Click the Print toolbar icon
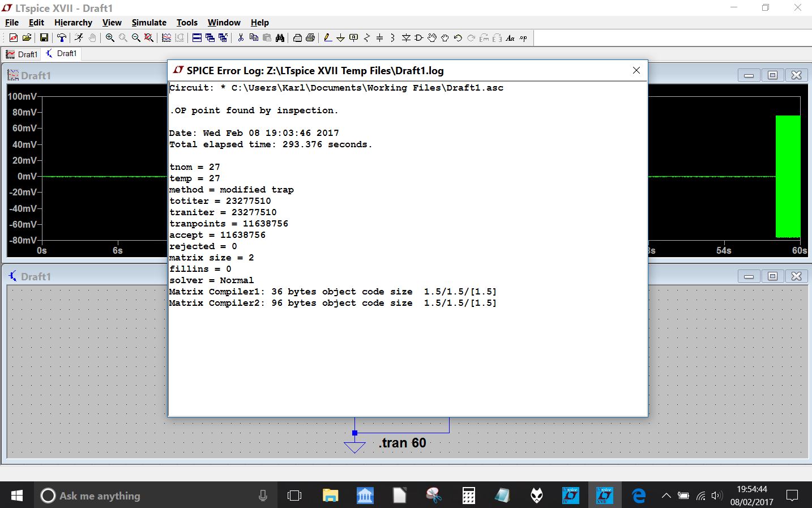 [310, 38]
